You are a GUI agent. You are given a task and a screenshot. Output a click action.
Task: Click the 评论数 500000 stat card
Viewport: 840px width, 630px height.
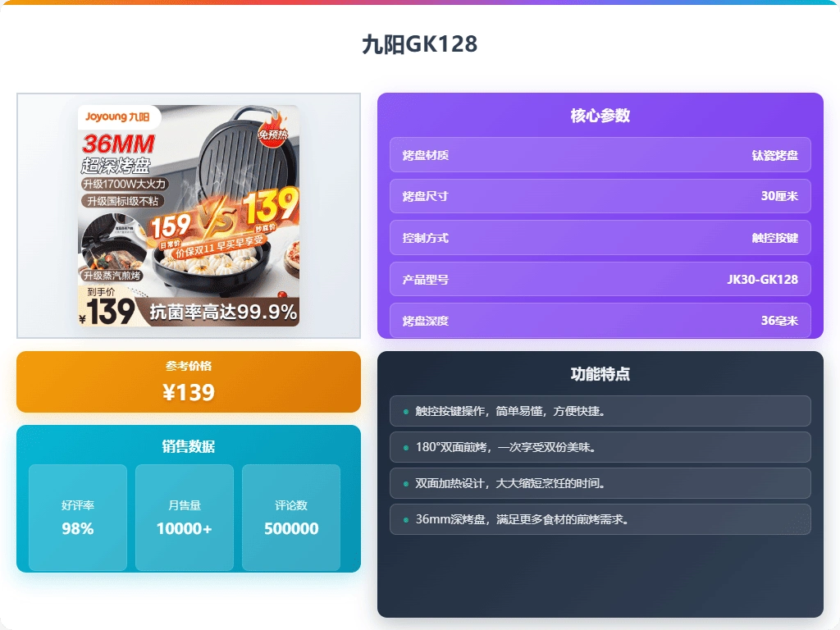[x=291, y=518]
